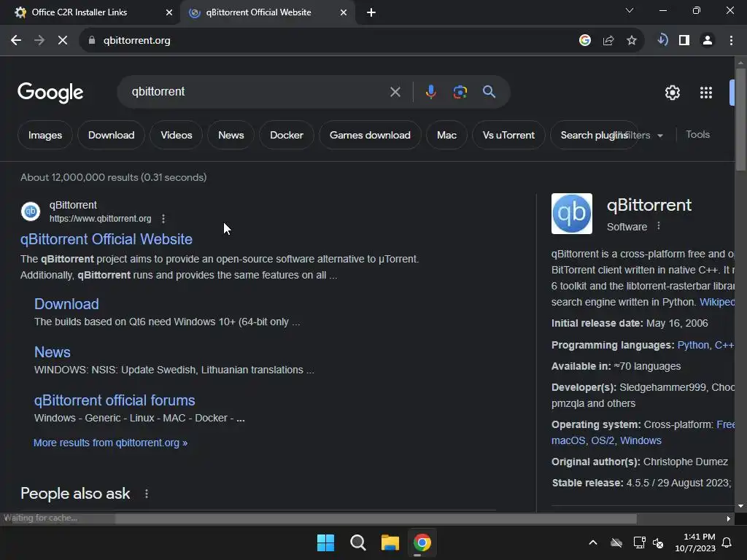Open Windows taskbar Search

[357, 542]
